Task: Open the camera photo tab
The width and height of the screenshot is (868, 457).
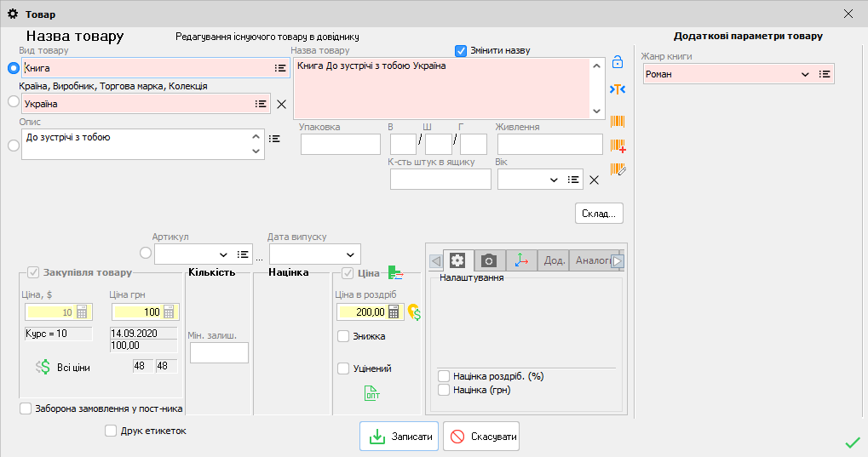Action: coord(488,260)
